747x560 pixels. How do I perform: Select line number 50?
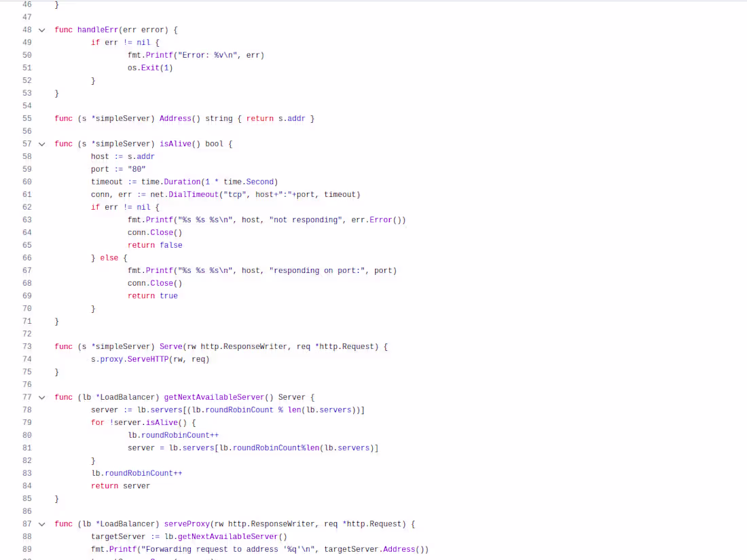point(27,55)
